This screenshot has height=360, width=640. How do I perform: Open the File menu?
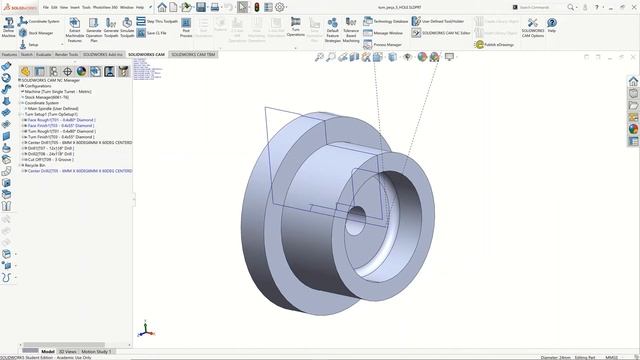pyautogui.click(x=46, y=7)
